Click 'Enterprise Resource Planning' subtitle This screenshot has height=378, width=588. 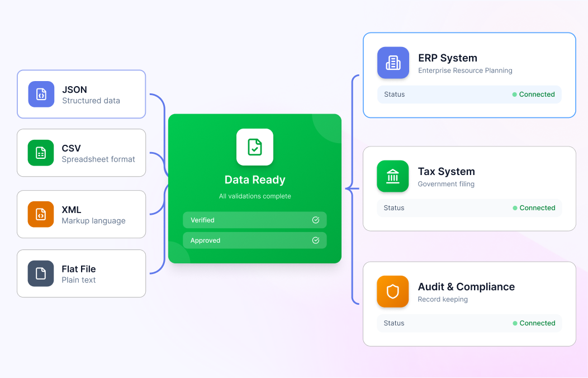click(x=466, y=70)
